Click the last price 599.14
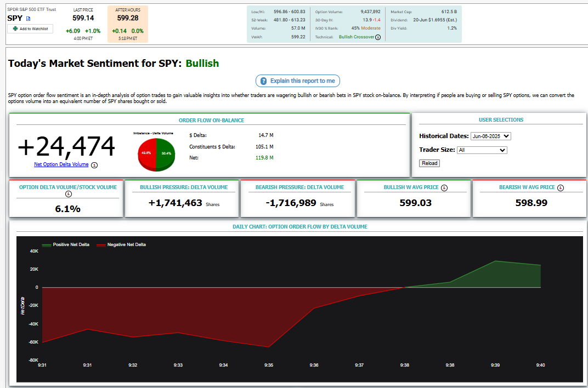Image resolution: width=588 pixels, height=388 pixels. [83, 18]
